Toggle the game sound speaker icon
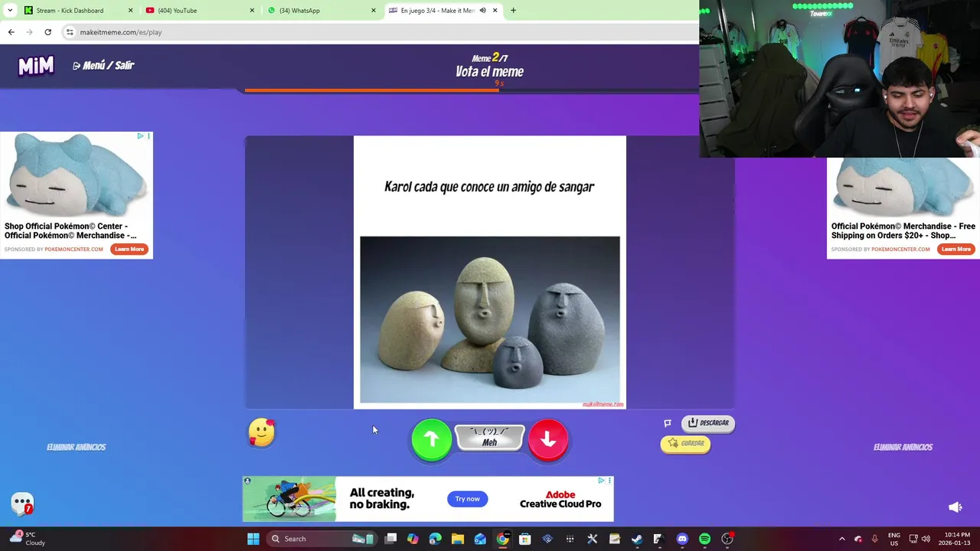Viewport: 980px width, 551px height. pyautogui.click(x=955, y=507)
